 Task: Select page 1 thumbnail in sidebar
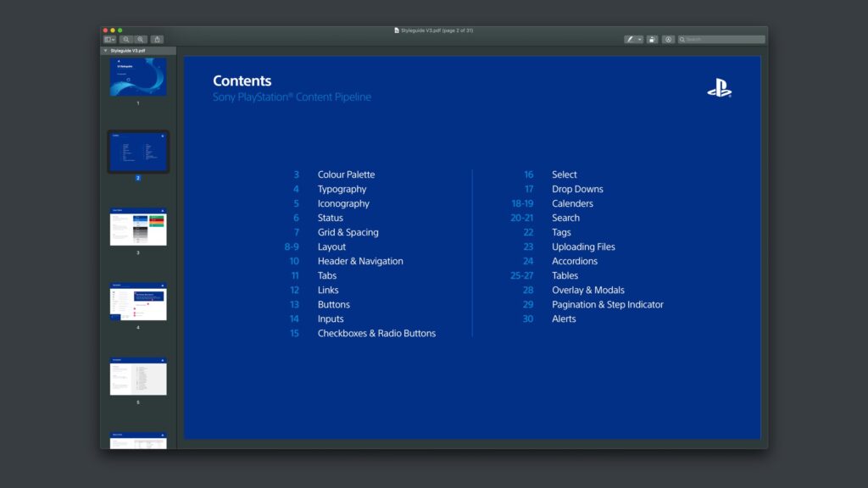coord(138,77)
